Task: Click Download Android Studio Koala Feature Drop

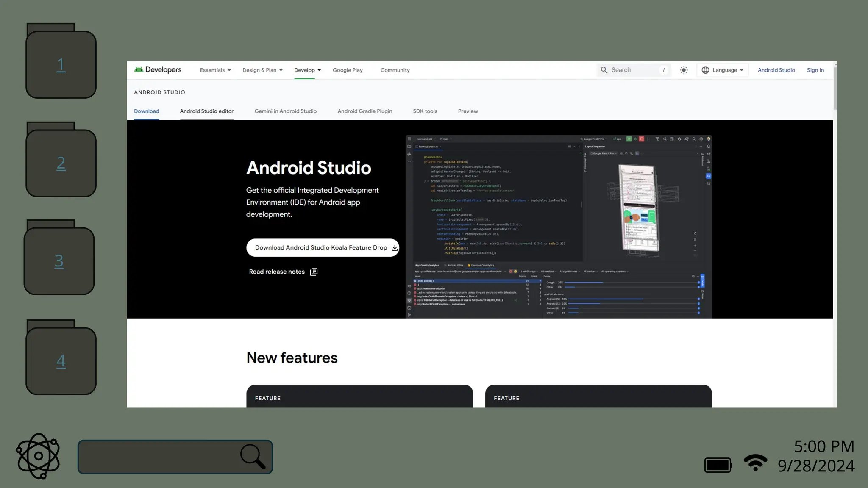Action: tap(323, 248)
